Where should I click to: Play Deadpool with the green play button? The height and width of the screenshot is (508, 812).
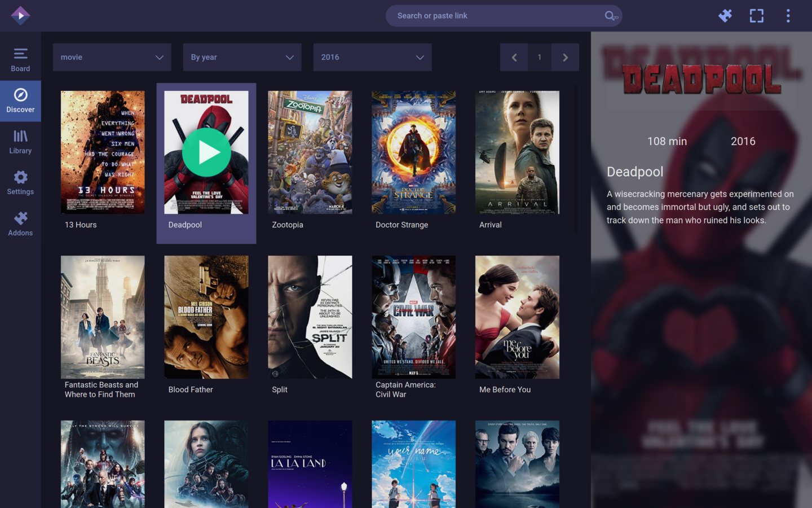coord(206,152)
